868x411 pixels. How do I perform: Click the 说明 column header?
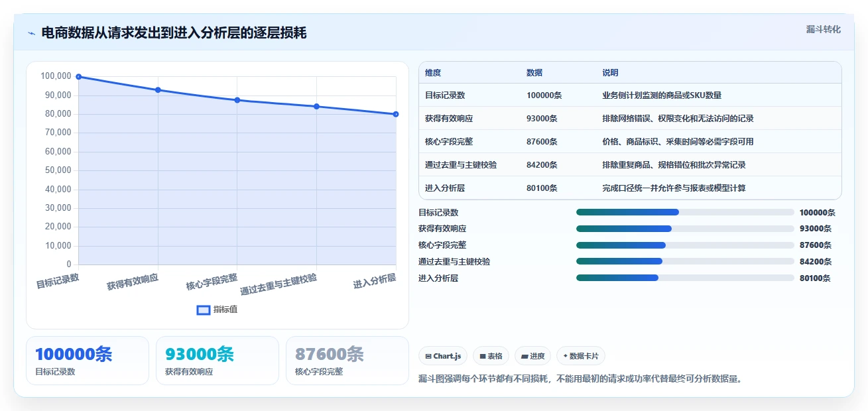click(x=610, y=73)
